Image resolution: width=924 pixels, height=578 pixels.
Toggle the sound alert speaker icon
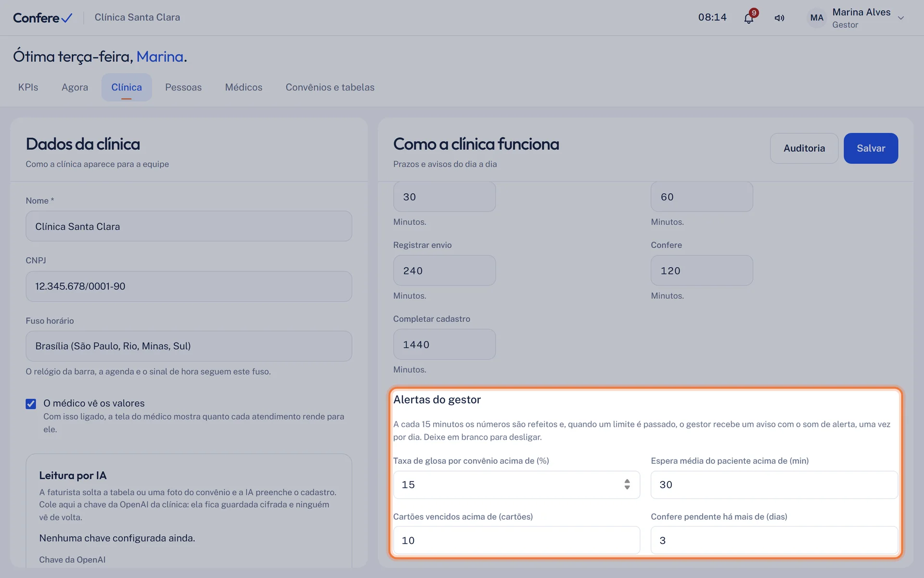[x=779, y=18]
